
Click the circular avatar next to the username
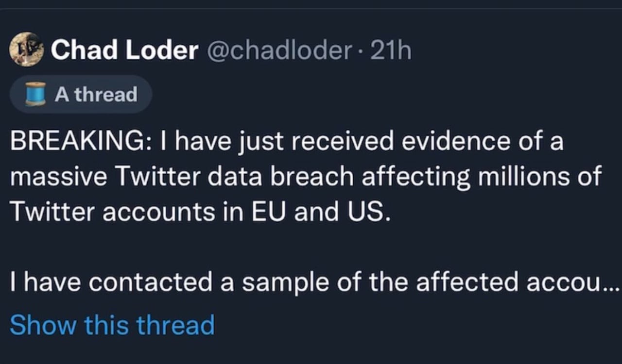point(27,49)
